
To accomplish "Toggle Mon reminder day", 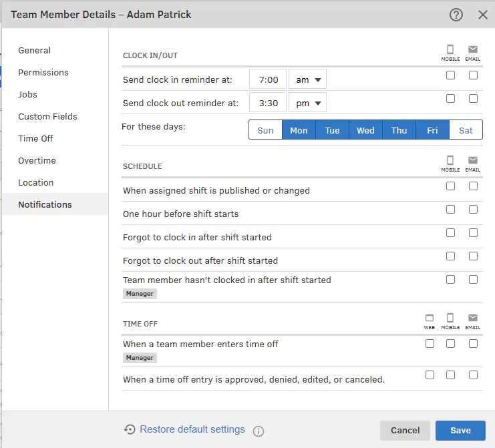I will tap(299, 130).
